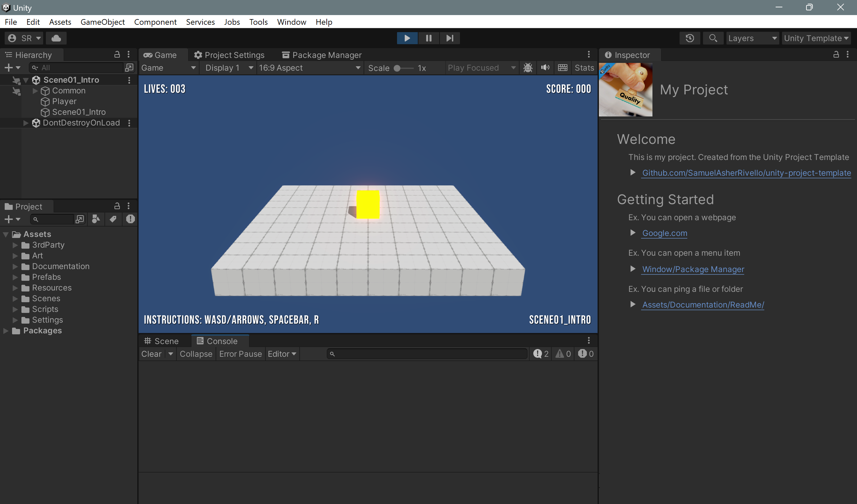
Task: Click the Step frame button
Action: [450, 38]
